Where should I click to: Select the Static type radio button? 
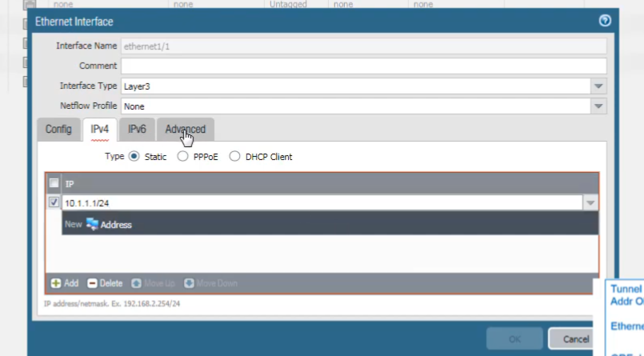click(x=134, y=157)
